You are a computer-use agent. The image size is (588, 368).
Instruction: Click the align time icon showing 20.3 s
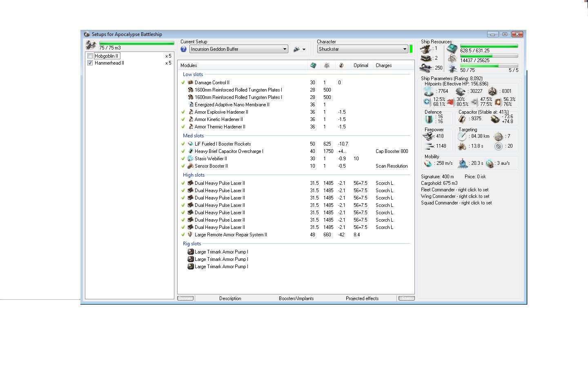[462, 164]
